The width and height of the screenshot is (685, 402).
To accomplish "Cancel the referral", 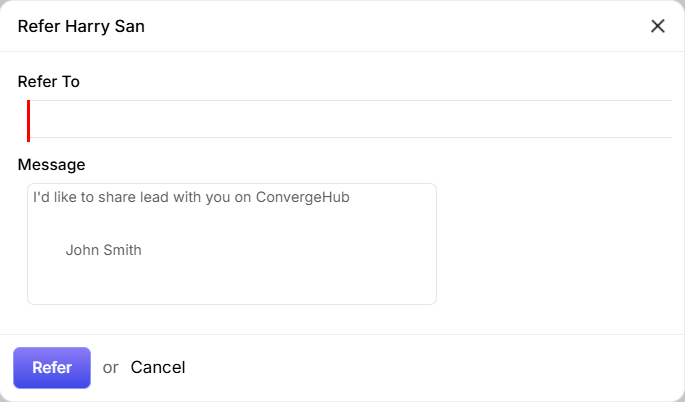I will (158, 367).
